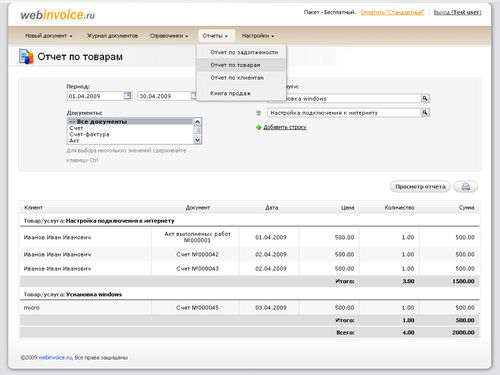Click the webinvoice.ru logo
This screenshot has width=500, height=375.
58,15
